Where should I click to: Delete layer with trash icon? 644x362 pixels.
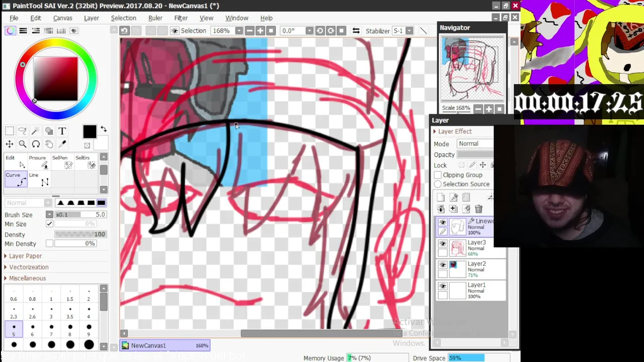(x=478, y=209)
